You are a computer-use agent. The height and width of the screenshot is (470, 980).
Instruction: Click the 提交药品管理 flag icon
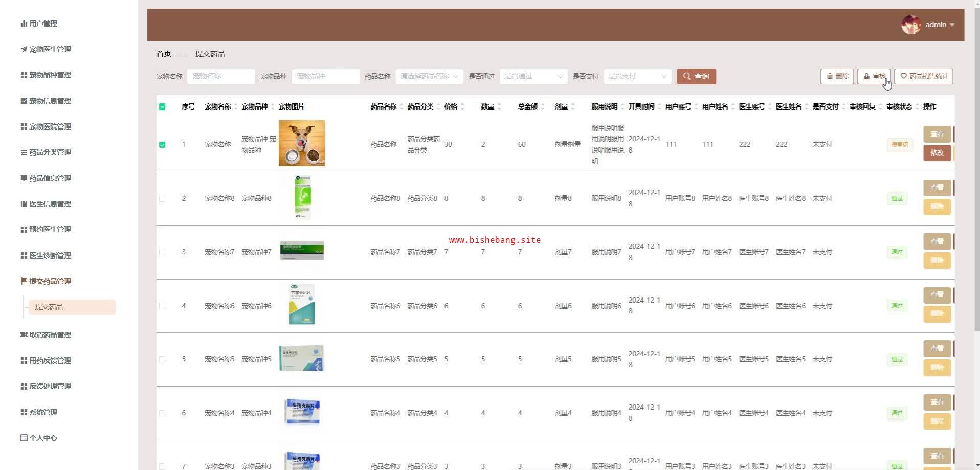[x=24, y=281]
